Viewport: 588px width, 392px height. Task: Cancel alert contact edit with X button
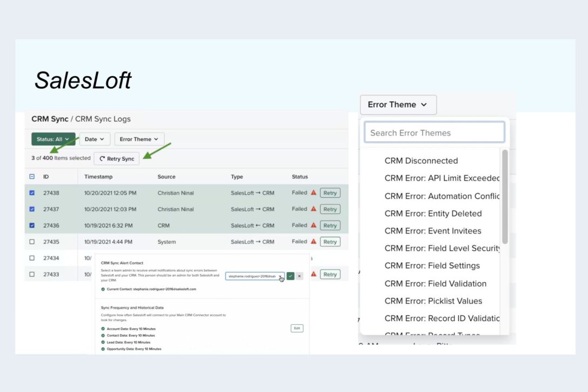[x=299, y=276]
